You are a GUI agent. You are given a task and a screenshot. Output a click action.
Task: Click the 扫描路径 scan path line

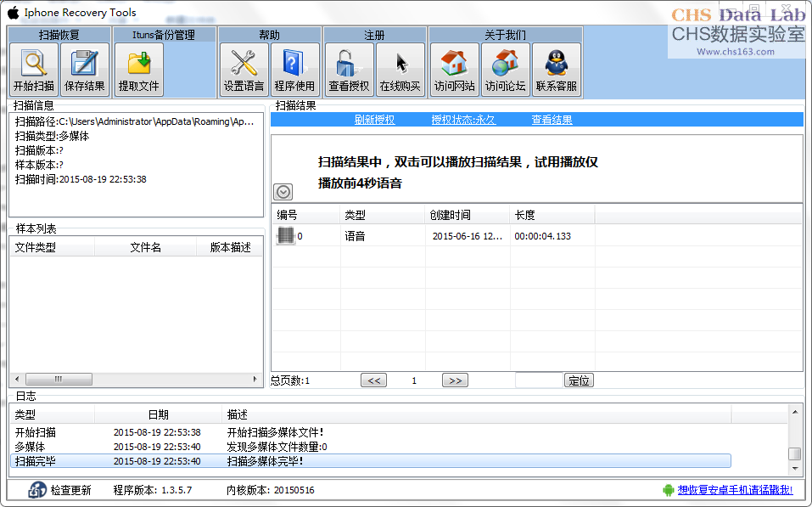click(135, 121)
